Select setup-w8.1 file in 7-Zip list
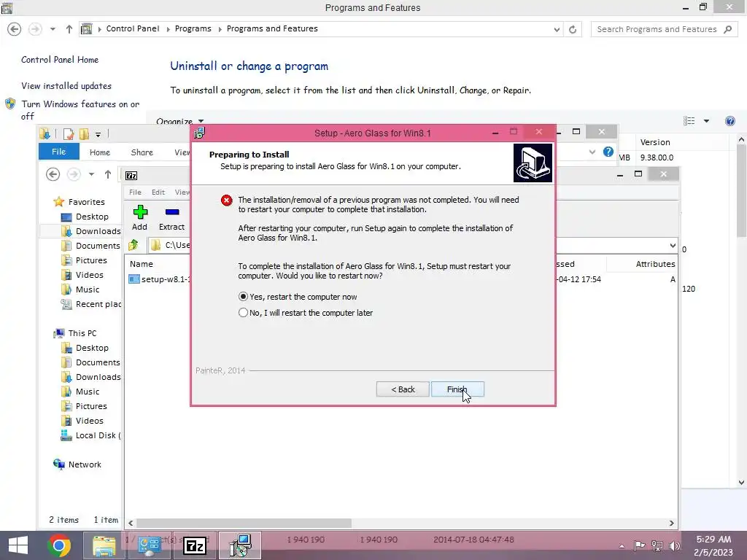The image size is (747, 560). (159, 279)
